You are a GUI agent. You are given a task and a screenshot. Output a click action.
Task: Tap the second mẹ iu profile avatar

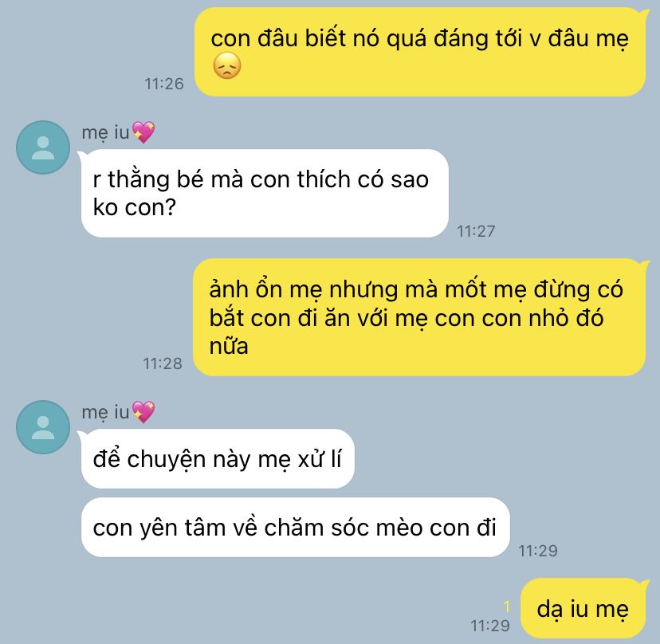coord(43,426)
